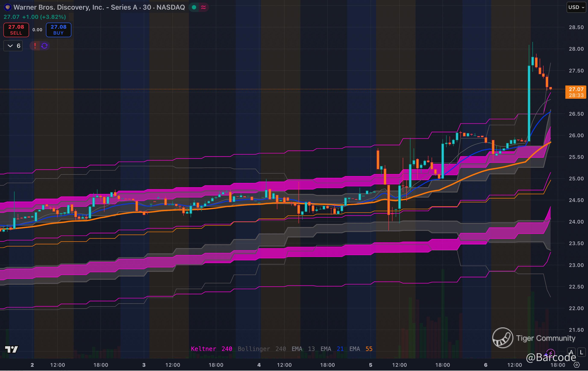Click the red exclamation warning icon
The width and height of the screenshot is (588, 371).
(35, 46)
